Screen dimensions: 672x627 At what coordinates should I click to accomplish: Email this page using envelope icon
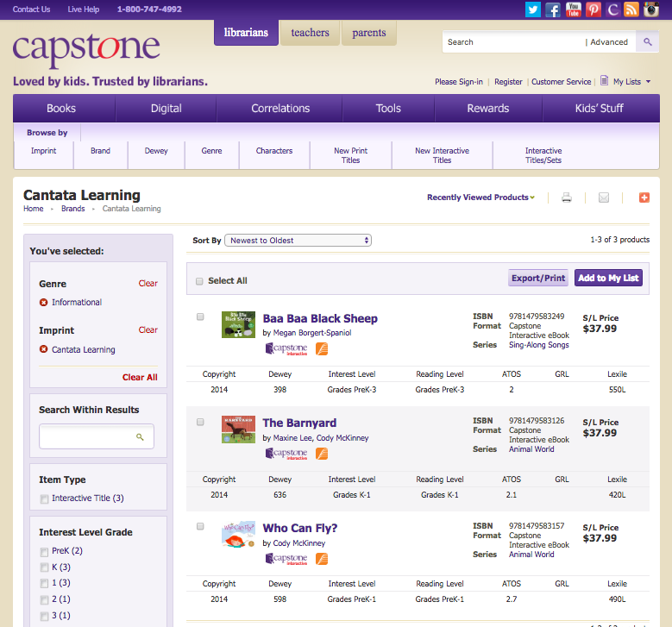(x=604, y=198)
